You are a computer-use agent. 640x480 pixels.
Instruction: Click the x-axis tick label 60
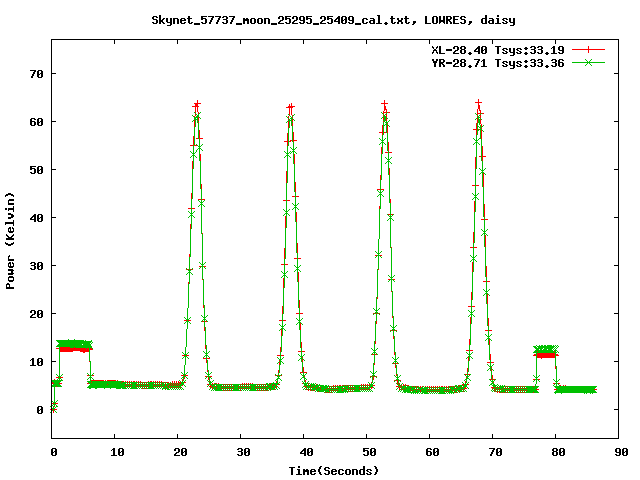click(432, 452)
